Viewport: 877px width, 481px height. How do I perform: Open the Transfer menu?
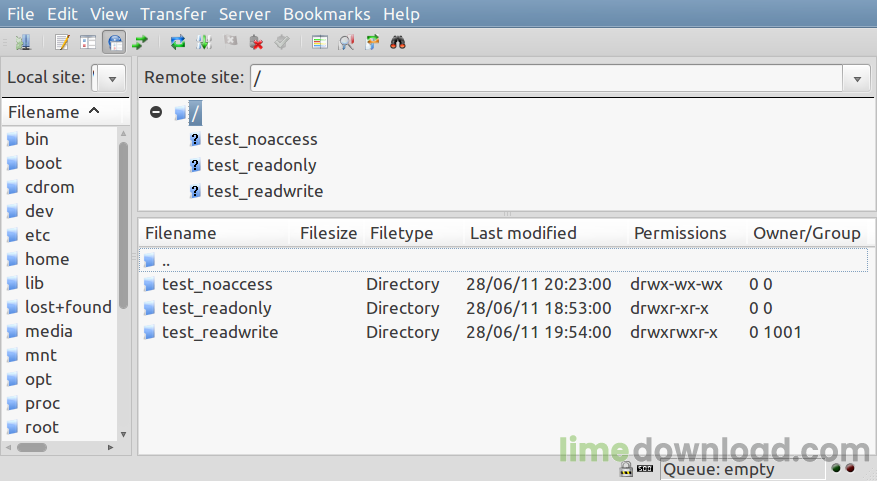click(x=173, y=14)
